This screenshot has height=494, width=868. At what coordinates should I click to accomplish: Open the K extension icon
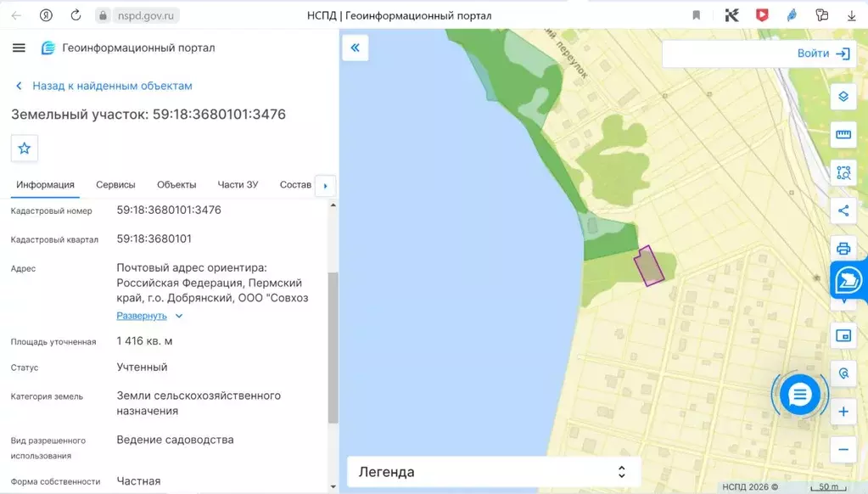tap(732, 15)
